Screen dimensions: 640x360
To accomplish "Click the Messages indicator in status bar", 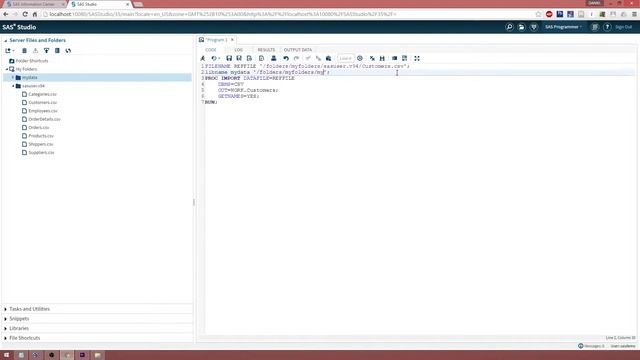I will [x=591, y=346].
